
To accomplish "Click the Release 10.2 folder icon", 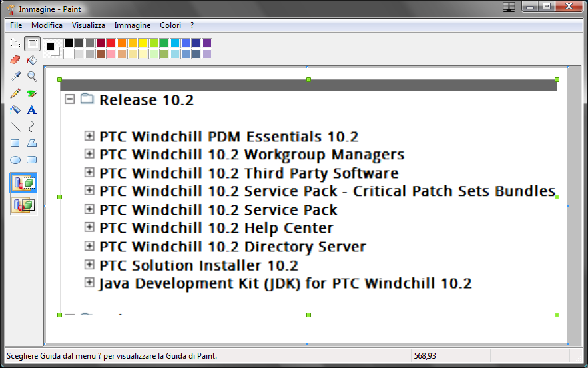I will click(x=87, y=99).
